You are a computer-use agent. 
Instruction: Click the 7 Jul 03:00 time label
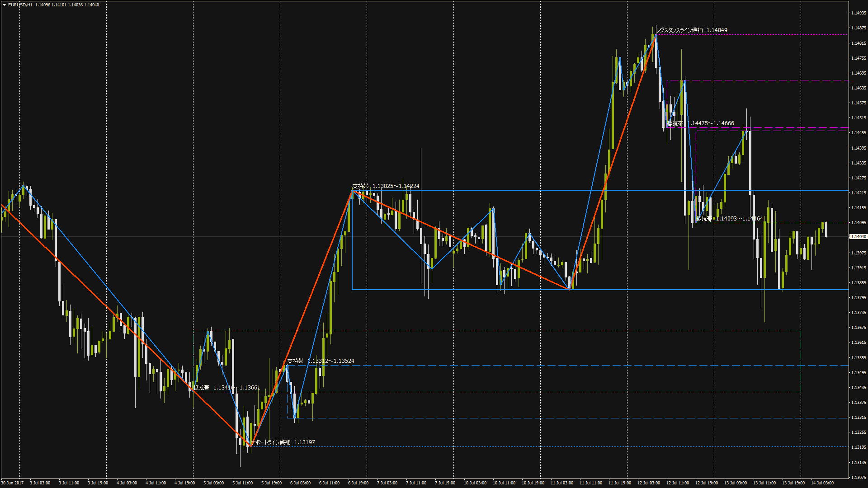coord(387,483)
